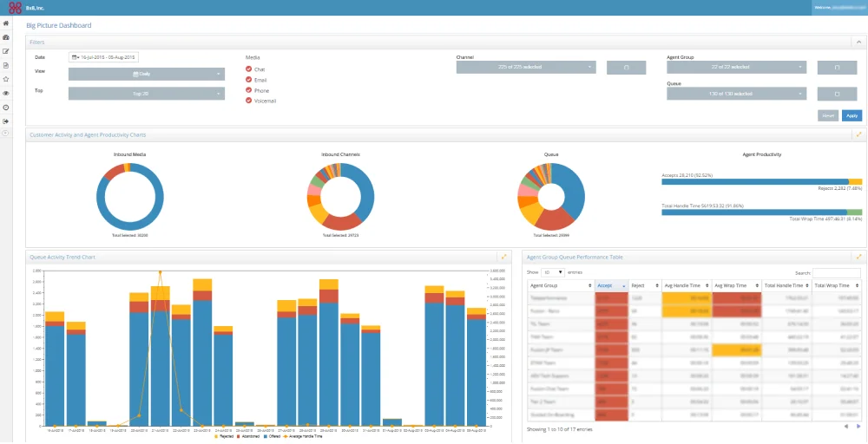
Task: Sort table by Agent Group column
Action: [x=560, y=286]
